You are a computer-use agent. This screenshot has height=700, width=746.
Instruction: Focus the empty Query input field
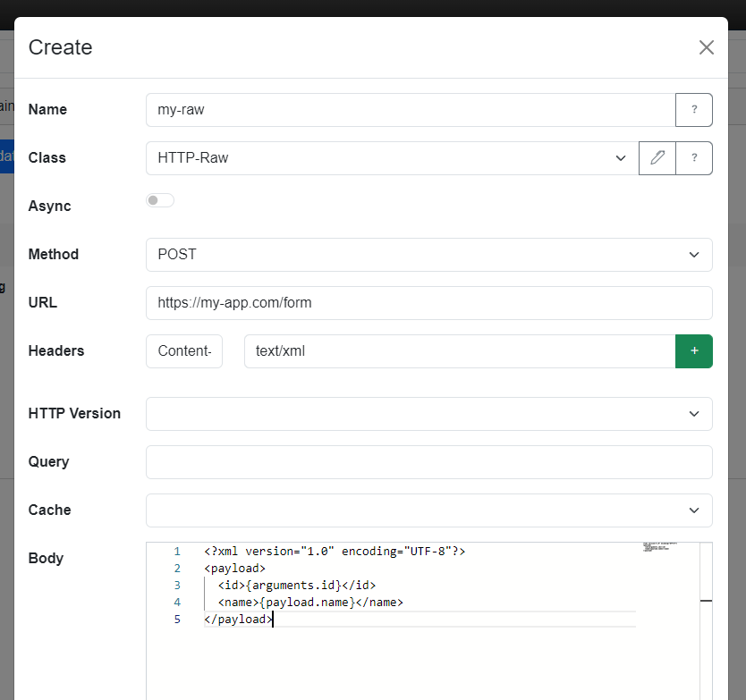click(428, 462)
